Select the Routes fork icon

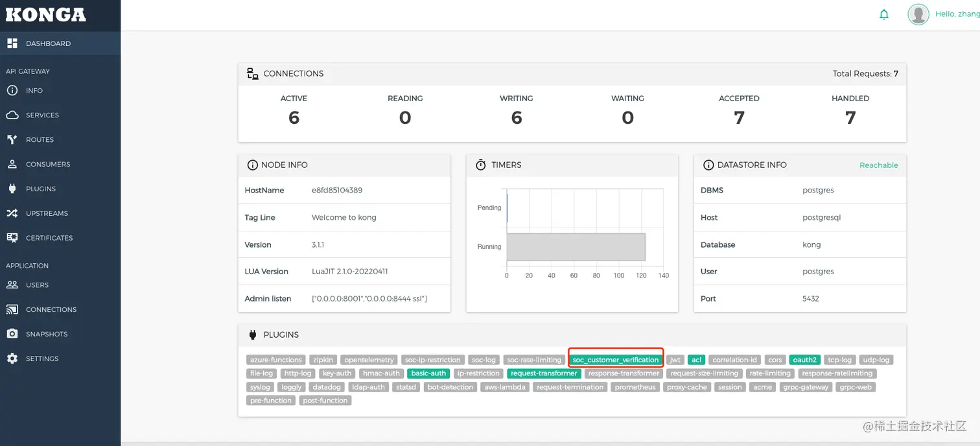[x=12, y=140]
